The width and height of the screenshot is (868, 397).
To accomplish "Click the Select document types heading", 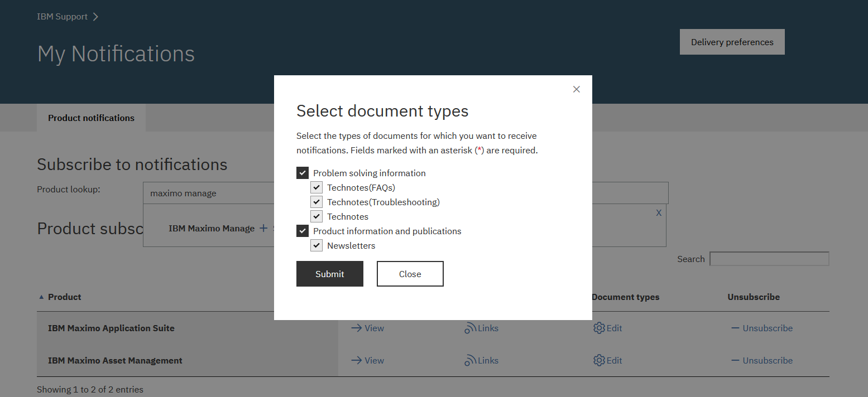I will click(x=382, y=110).
